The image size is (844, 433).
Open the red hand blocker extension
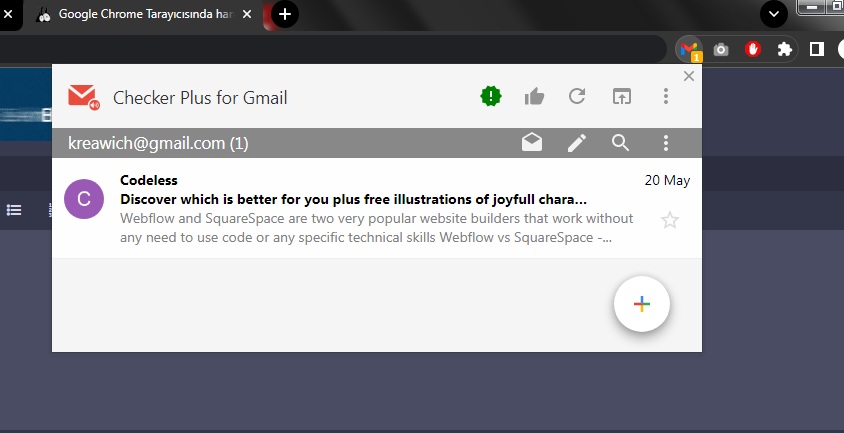pyautogui.click(x=752, y=50)
